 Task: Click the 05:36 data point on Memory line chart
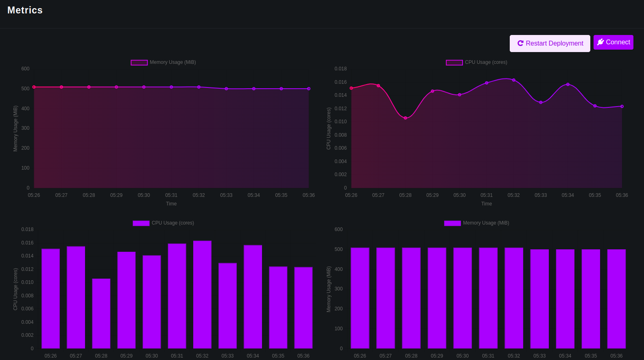point(309,89)
